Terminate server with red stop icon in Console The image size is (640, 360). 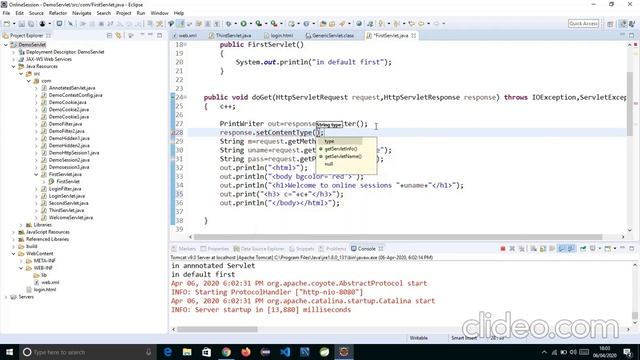pyautogui.click(x=503, y=249)
